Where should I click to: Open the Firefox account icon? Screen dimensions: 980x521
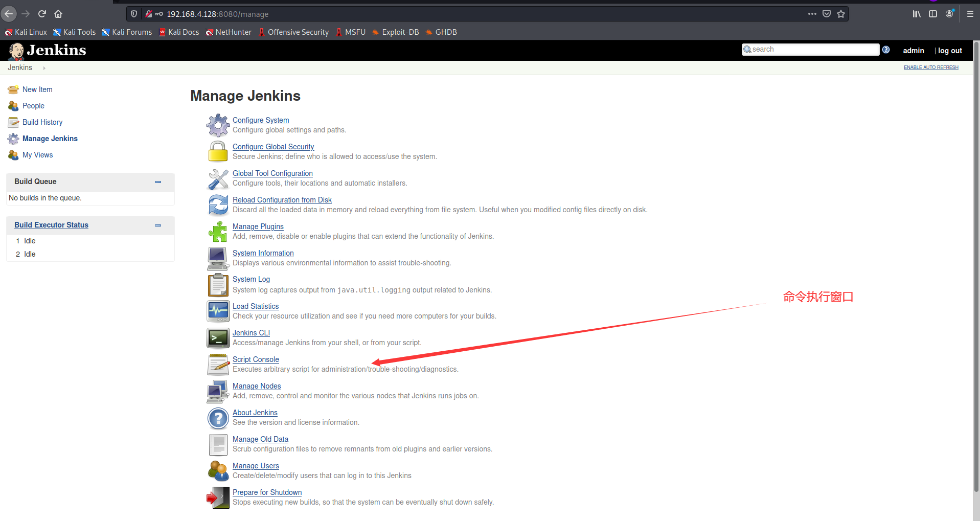point(950,14)
